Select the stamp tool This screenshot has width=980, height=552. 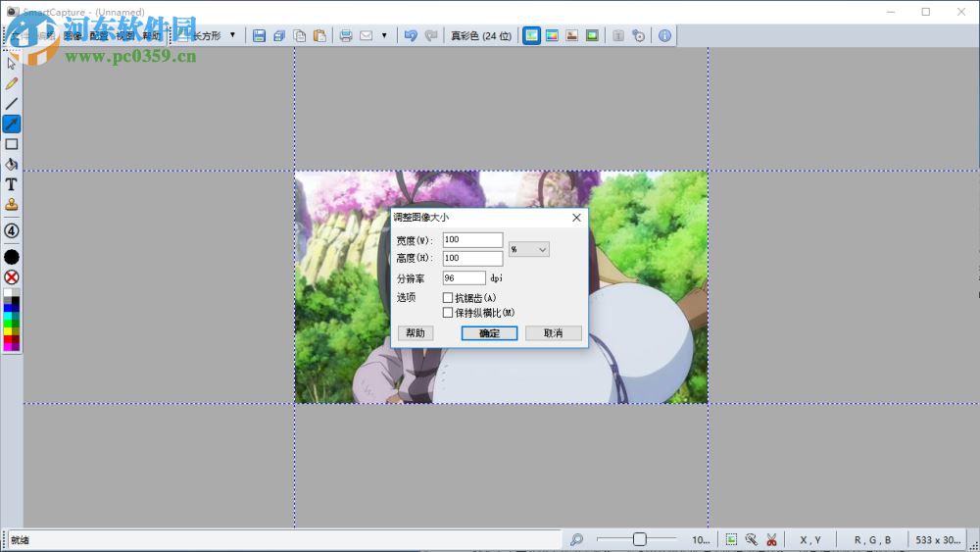click(11, 204)
